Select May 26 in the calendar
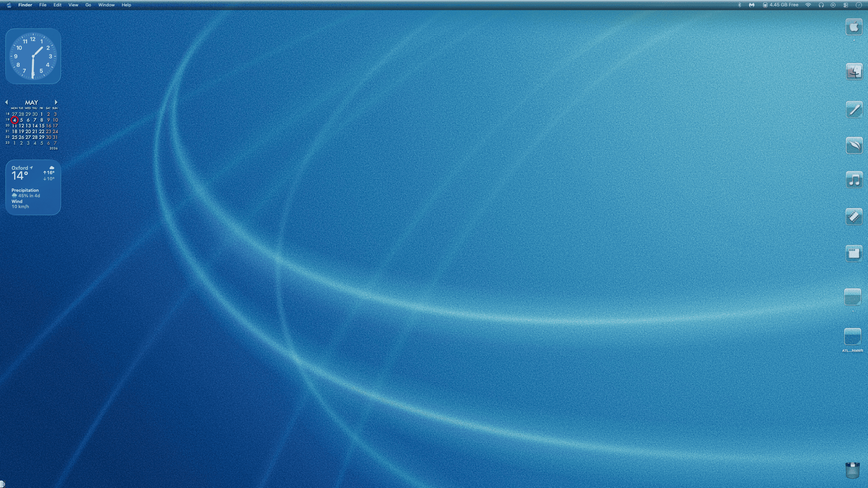 point(21,137)
